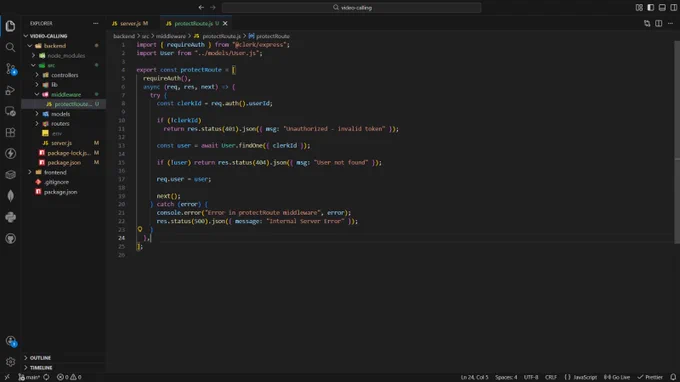This screenshot has height=382, width=680.
Task: Expand the routers folder
Action: 37,124
